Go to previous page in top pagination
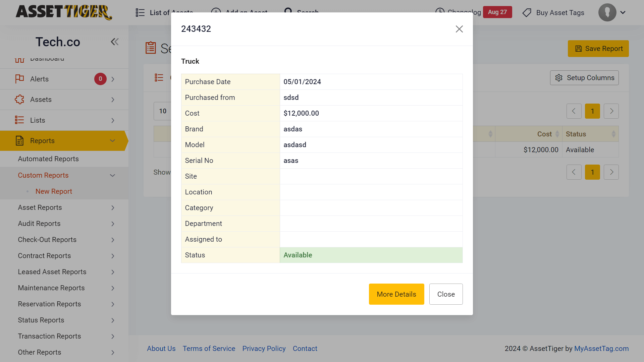Screen dimensions: 644x362 [x=574, y=111]
